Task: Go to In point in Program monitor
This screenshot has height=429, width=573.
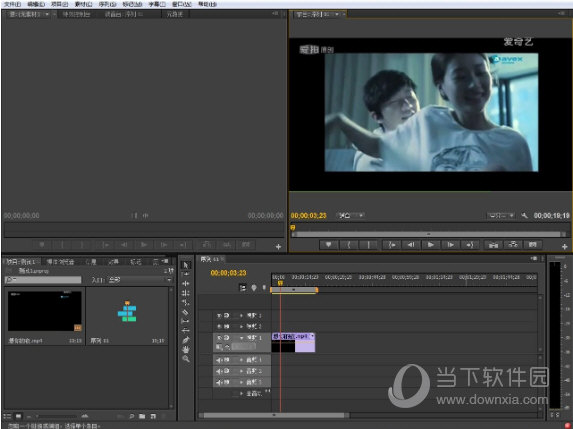Action: click(392, 245)
